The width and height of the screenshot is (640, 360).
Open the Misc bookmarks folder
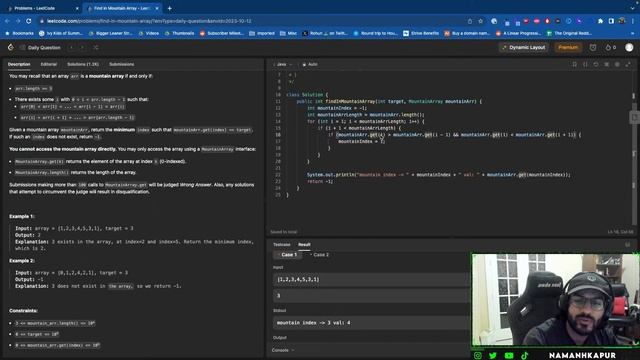click(x=288, y=33)
